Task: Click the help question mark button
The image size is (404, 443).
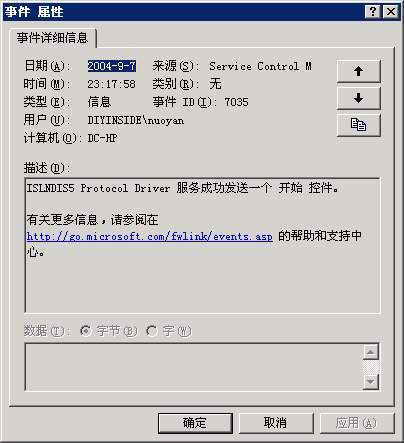Action: 373,12
